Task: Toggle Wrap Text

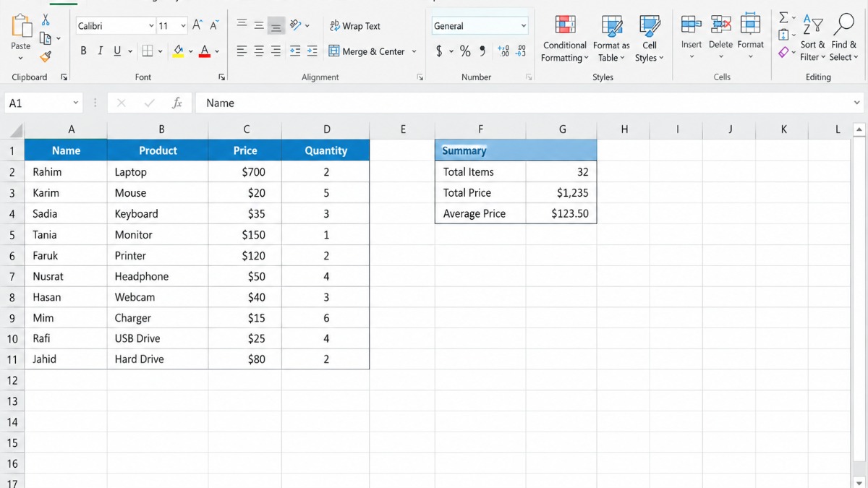Action: pos(354,26)
